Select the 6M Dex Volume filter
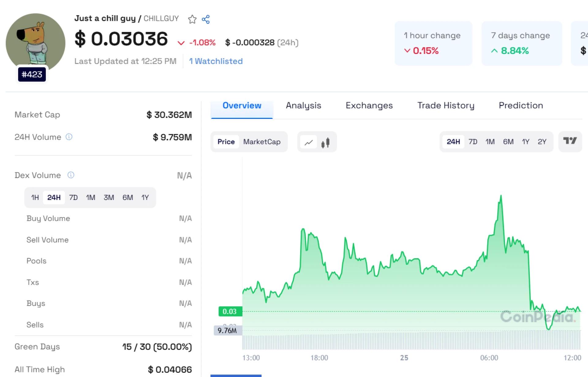Viewport: 588px width, 377px height. point(127,198)
